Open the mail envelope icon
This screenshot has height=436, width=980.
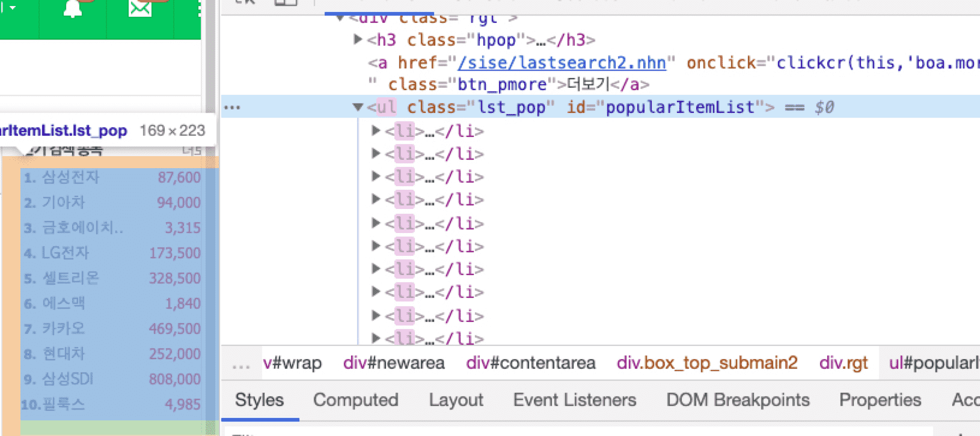140,8
